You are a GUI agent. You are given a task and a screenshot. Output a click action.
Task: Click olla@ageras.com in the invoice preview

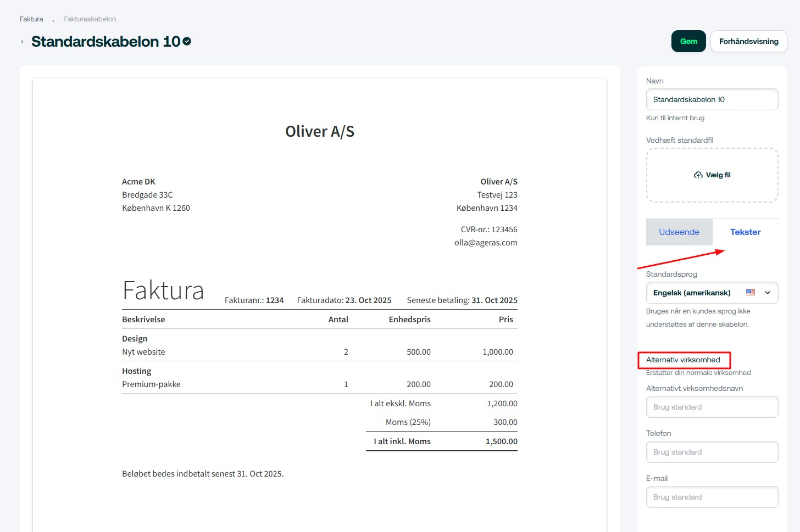coord(486,243)
